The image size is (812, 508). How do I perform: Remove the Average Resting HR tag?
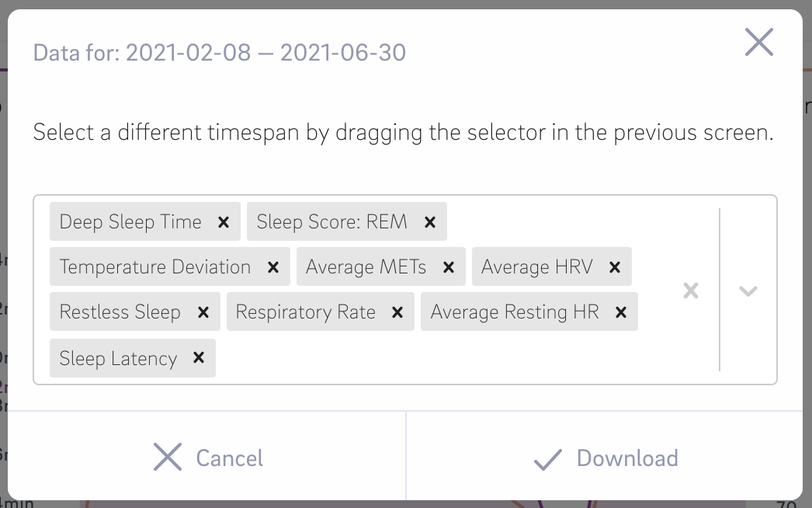pos(621,312)
